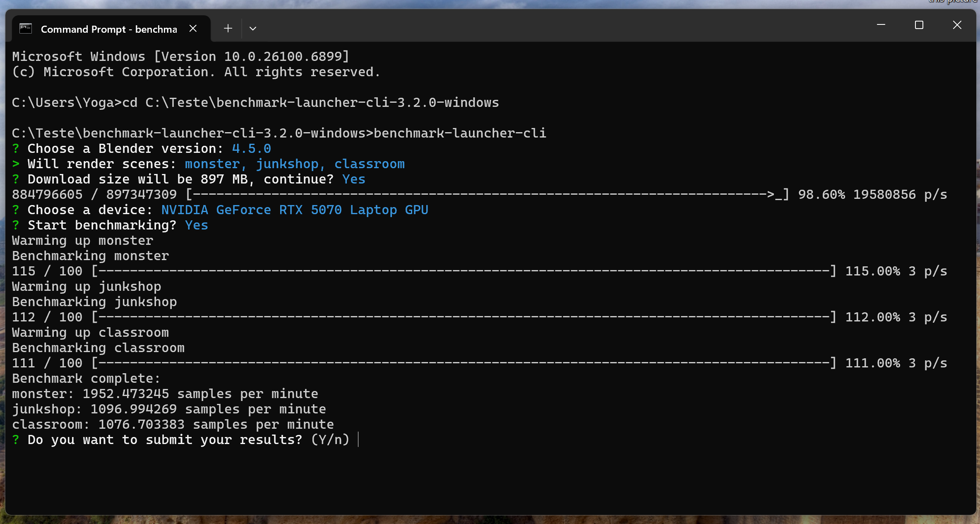
Task: Click the classroom 1076.703383 samples result line
Action: coord(173,424)
